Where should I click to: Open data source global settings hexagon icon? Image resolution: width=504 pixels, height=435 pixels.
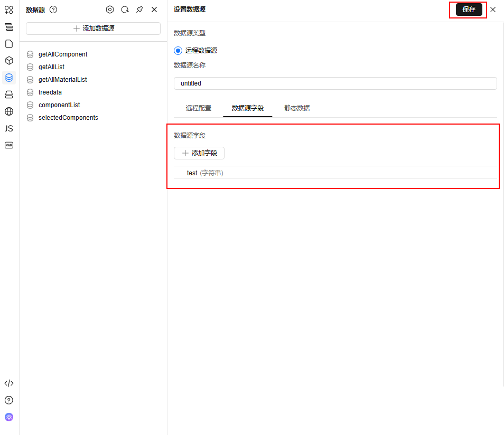(x=110, y=10)
